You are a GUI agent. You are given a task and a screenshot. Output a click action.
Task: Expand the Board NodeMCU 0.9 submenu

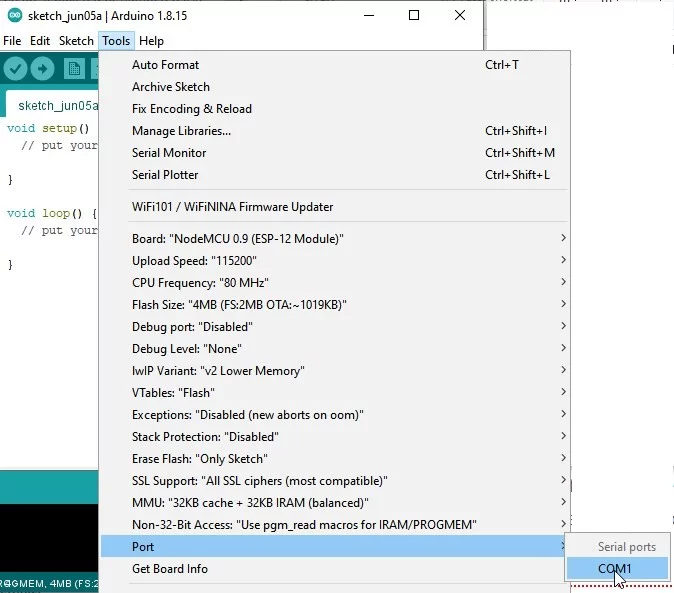[x=335, y=238]
